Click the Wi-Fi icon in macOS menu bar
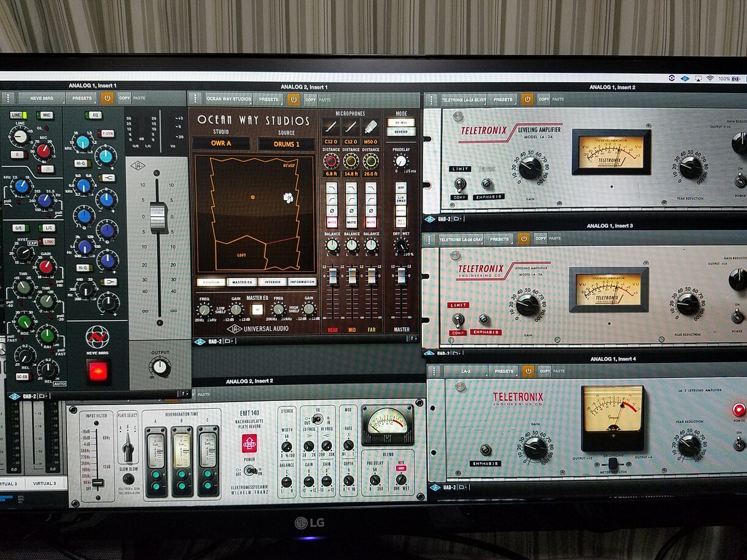 point(710,79)
